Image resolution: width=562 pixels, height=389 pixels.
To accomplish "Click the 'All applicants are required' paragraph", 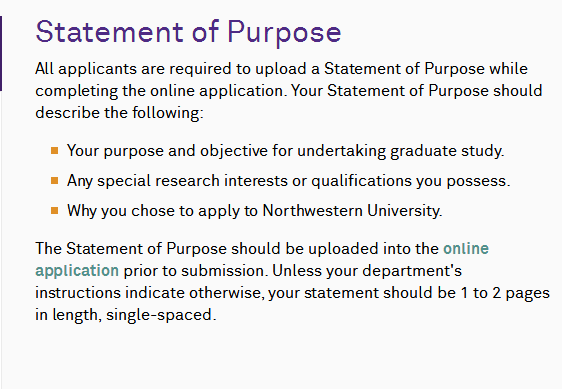I will pos(289,91).
